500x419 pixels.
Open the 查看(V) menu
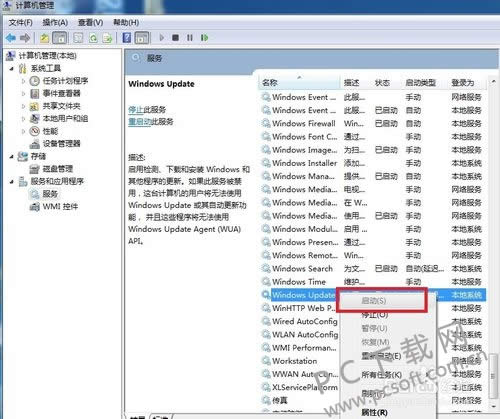point(90,23)
